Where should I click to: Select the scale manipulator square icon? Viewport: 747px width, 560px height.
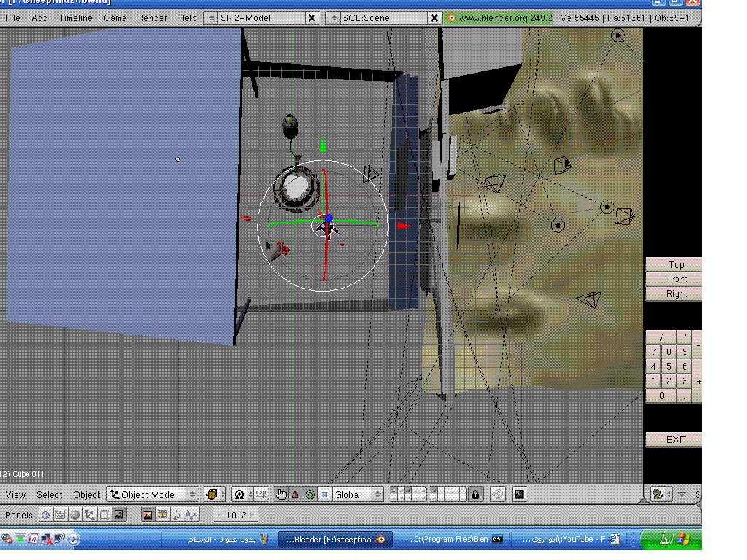pyautogui.click(x=325, y=494)
